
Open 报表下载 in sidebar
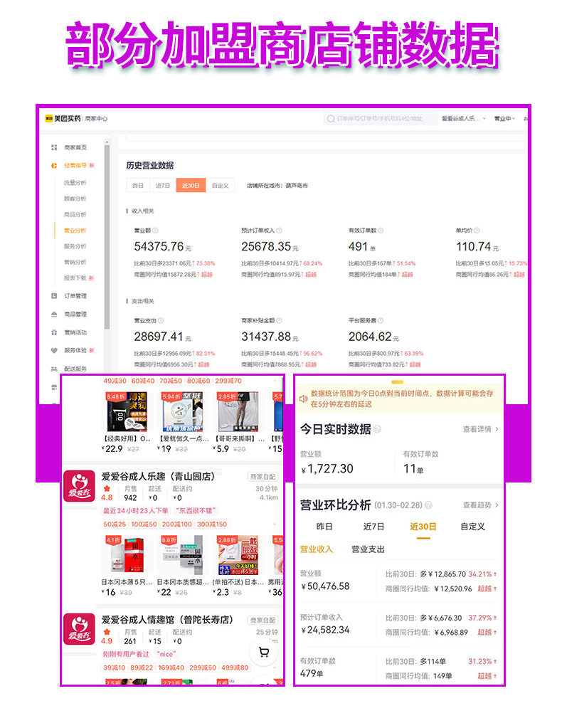75,278
